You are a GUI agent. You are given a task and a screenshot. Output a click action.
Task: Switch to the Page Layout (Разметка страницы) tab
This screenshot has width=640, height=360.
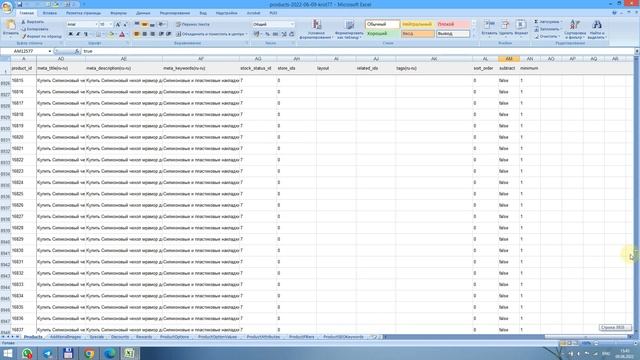[x=83, y=13]
